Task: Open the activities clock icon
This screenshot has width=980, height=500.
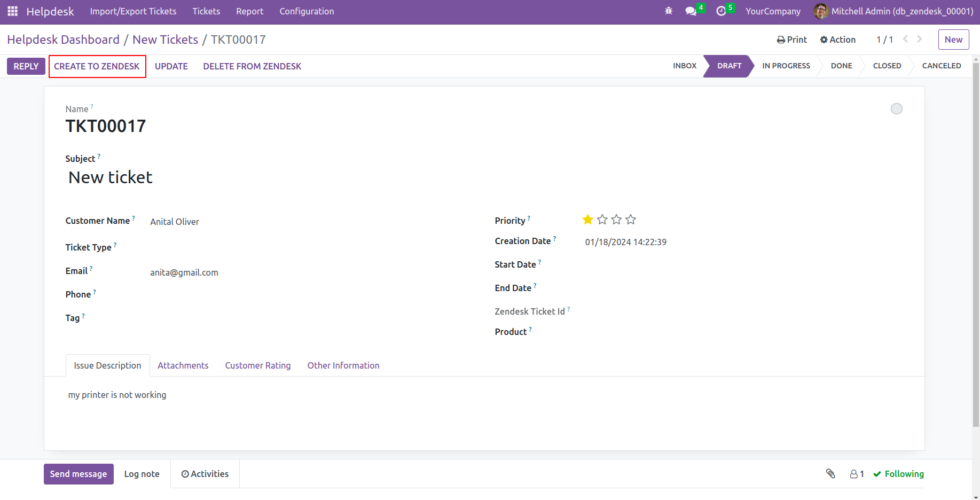Action: tap(721, 11)
